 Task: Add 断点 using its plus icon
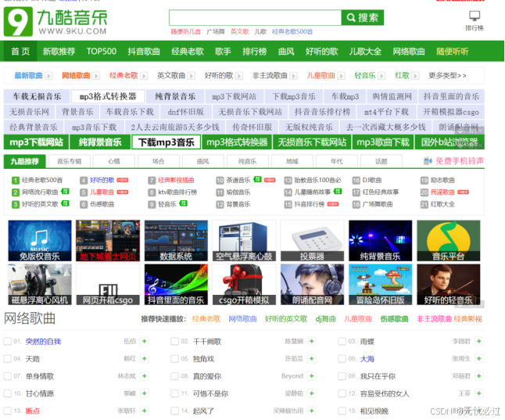(x=145, y=411)
